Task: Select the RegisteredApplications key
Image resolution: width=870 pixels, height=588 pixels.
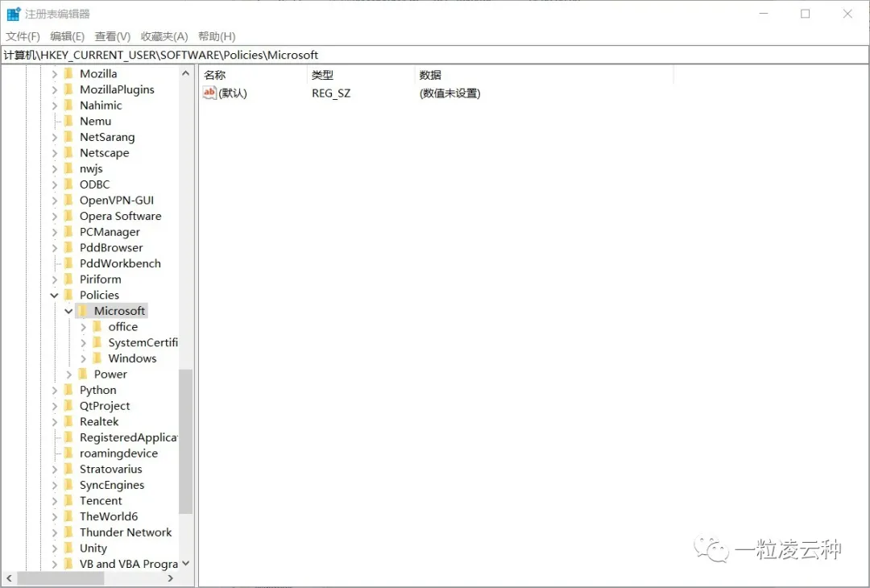Action: click(128, 437)
